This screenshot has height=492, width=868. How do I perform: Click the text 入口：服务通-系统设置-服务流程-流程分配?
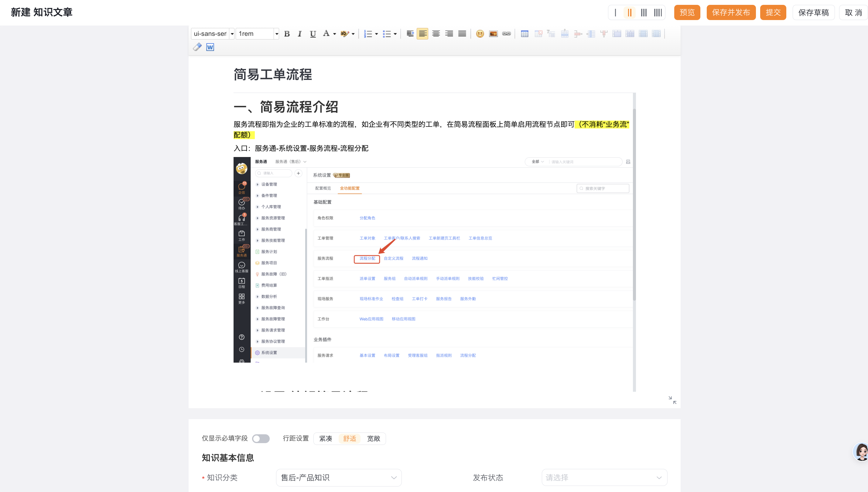pos(301,148)
